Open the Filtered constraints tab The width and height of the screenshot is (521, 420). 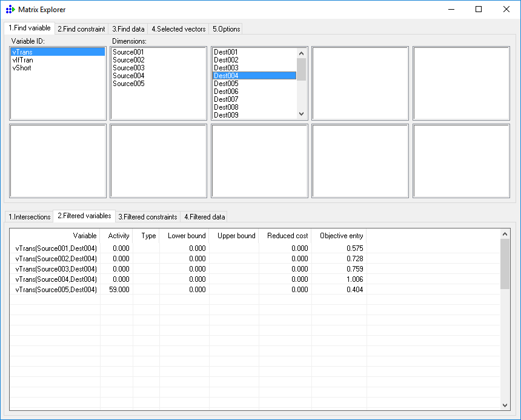coord(147,217)
